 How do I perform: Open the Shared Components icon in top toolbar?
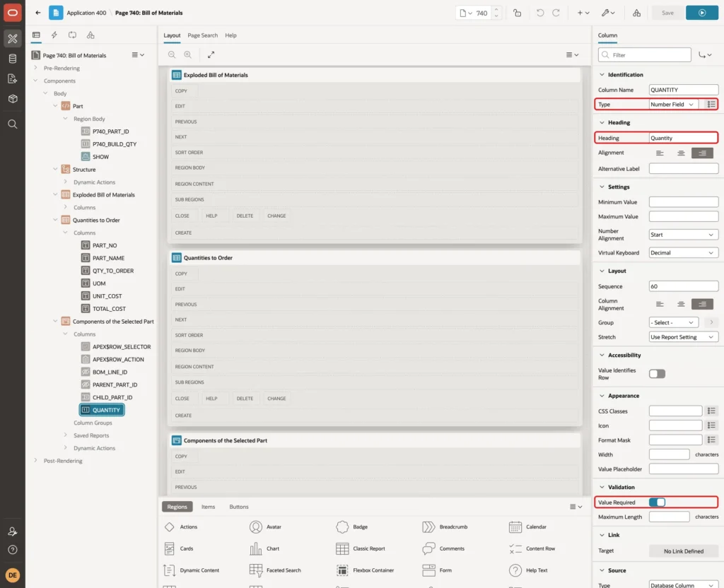click(636, 13)
